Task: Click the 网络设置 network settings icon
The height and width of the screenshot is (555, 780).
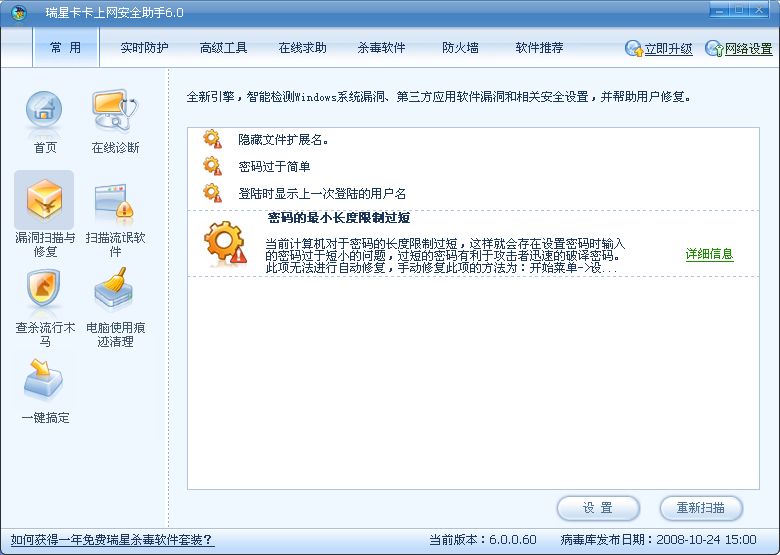Action: click(x=714, y=48)
